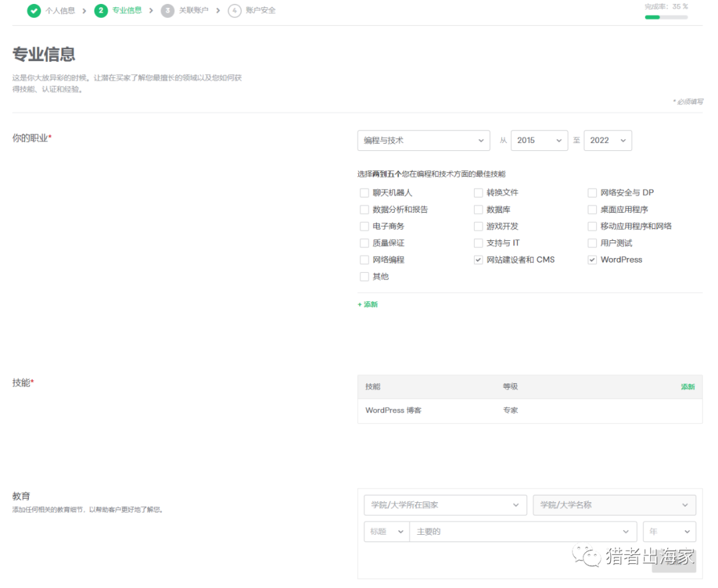The width and height of the screenshot is (718, 588).
Task: Check the 数据库 checkbox
Action: coord(479,210)
